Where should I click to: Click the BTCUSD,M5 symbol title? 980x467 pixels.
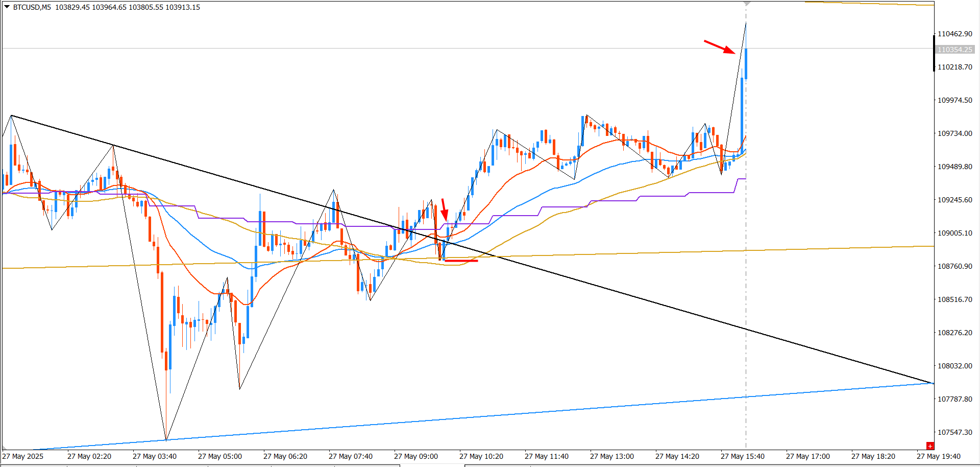[32, 7]
